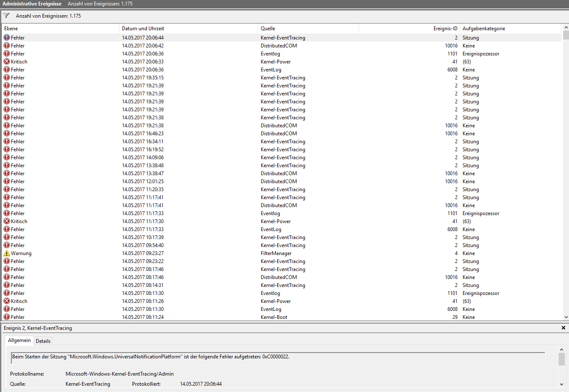The height and width of the screenshot is (392, 569).
Task: Click the Kritisch icon of the 11:17:30 event
Action: (7, 221)
